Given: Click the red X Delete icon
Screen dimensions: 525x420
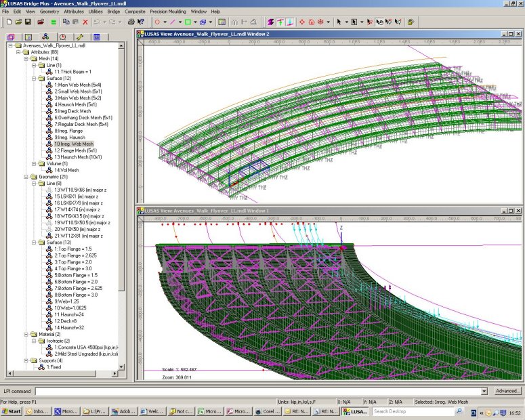Looking at the screenshot, I should pos(85,22).
